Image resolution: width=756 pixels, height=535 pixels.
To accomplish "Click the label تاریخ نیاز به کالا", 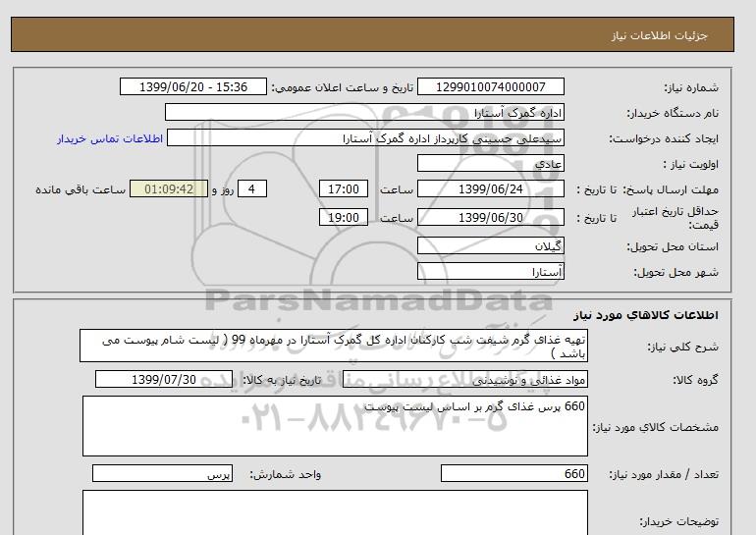I will (x=282, y=380).
